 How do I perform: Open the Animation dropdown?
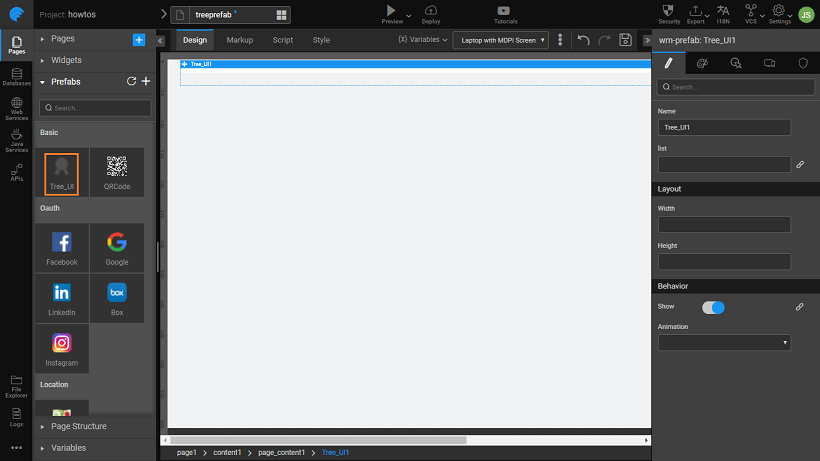pyautogui.click(x=724, y=342)
